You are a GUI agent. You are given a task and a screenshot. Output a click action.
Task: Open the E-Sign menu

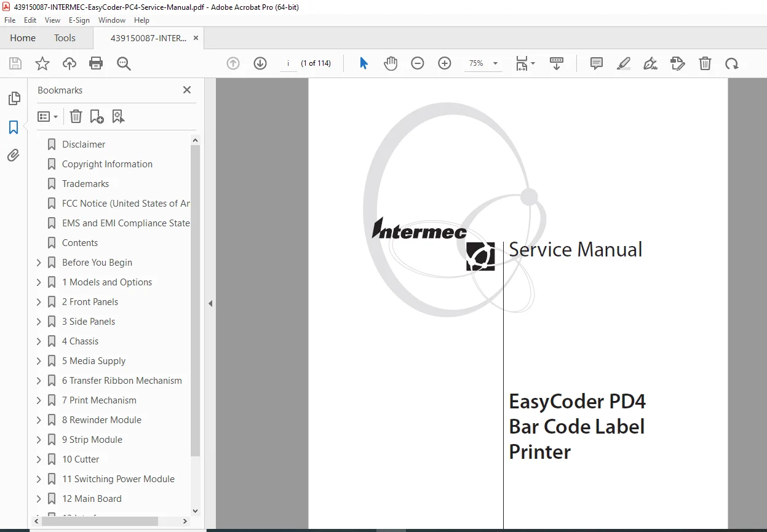coord(79,20)
